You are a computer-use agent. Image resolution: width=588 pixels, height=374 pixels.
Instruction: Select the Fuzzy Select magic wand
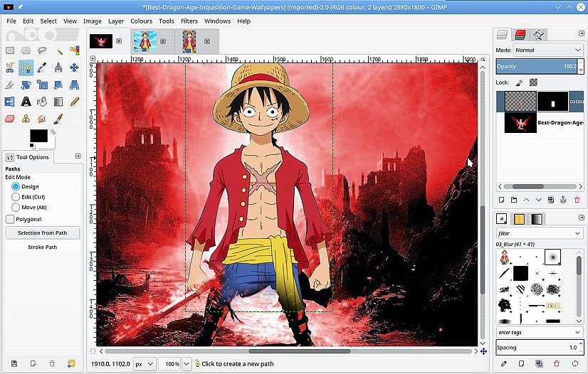(58, 50)
